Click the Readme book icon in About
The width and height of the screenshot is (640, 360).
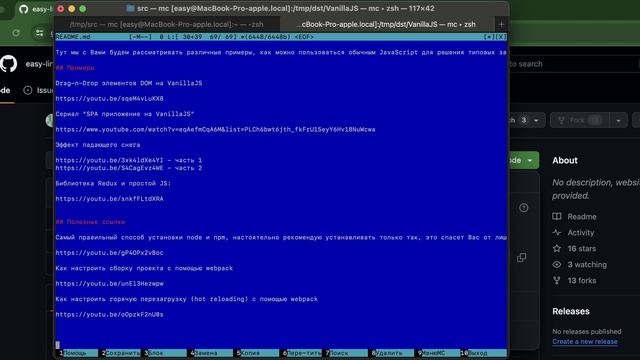pos(557,216)
